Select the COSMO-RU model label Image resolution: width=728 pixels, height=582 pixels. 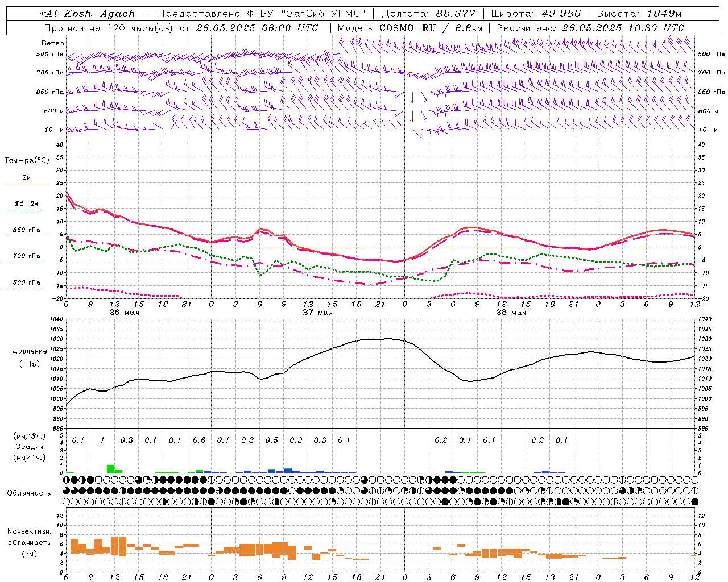408,28
